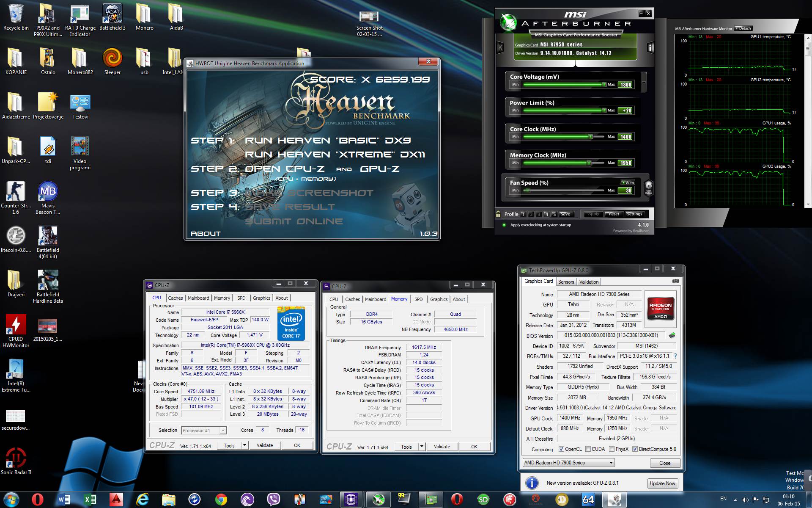
Task: Click GPU-Z BIOS save icon
Action: 672,335
